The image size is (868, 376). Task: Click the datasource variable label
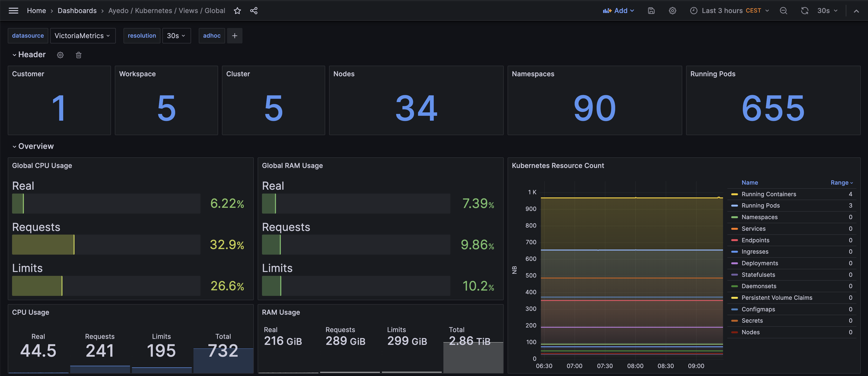pos(28,35)
